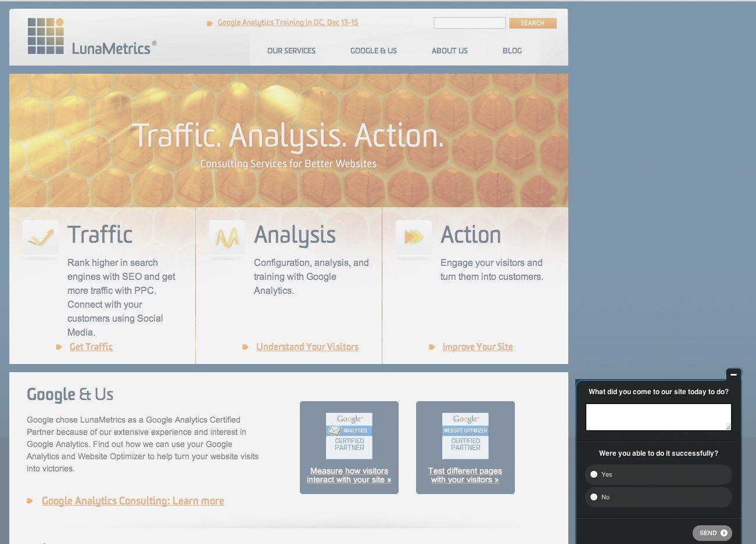Click the Analysis wave graph icon
756x544 pixels.
pos(227,237)
